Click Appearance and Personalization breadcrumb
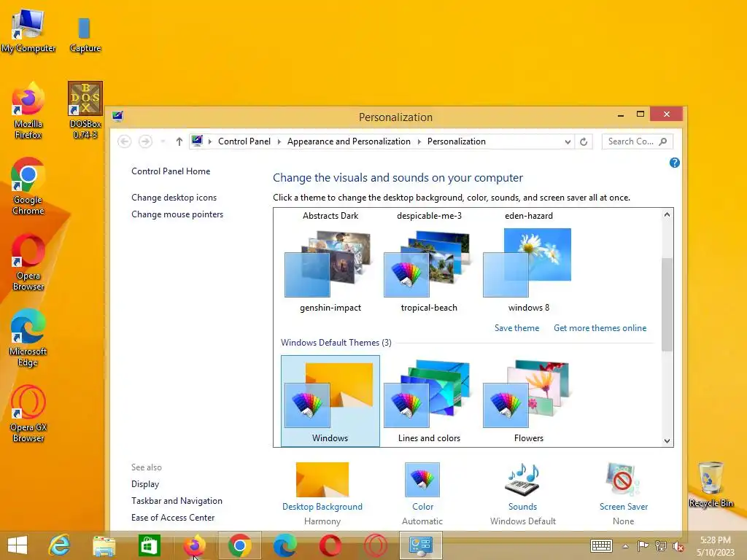Screen dimensions: 747x560 click(x=349, y=141)
